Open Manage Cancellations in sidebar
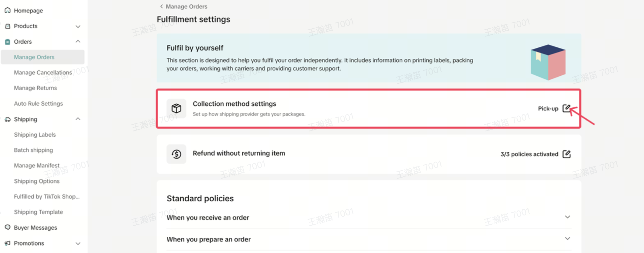The image size is (644, 253). 43,73
